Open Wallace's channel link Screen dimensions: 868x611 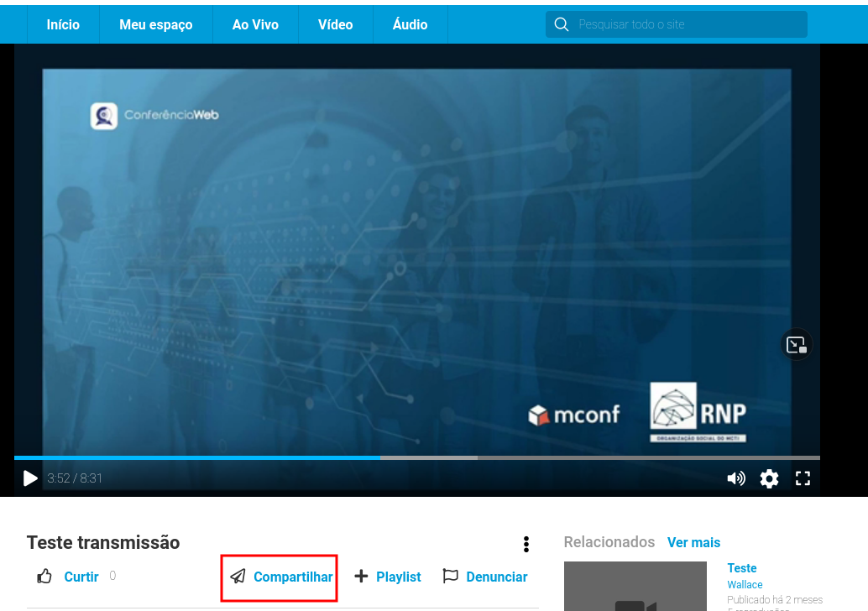pos(745,584)
